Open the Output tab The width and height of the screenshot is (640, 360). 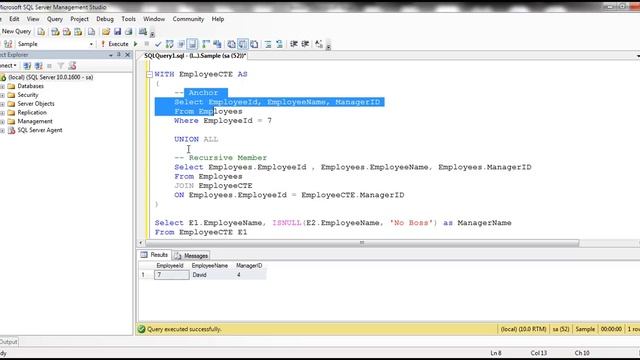(x=9, y=342)
